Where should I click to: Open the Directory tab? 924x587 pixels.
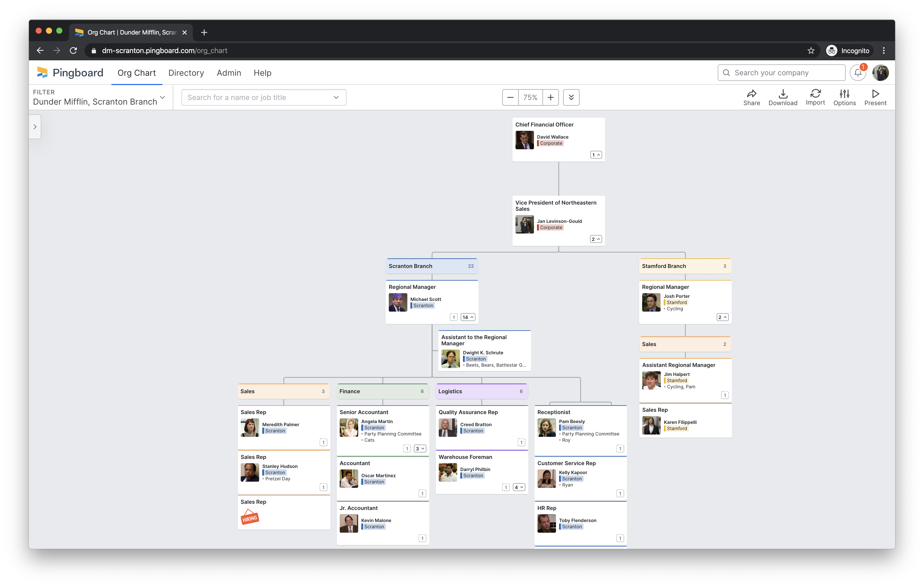[x=186, y=73]
